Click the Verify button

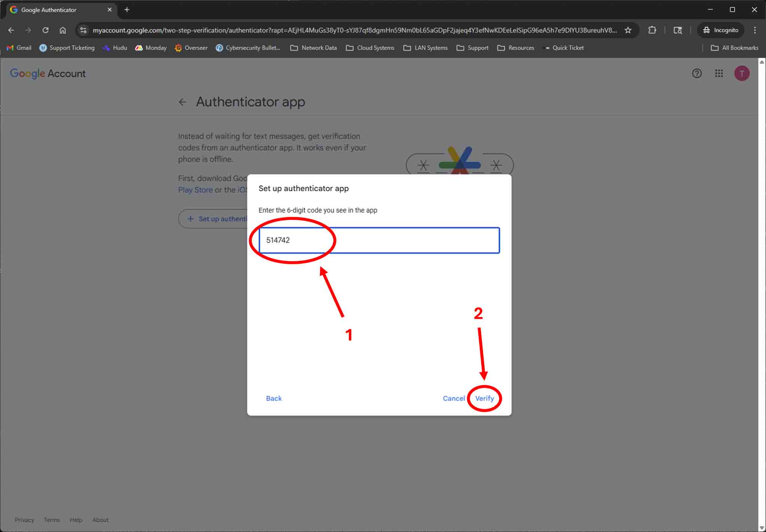(484, 399)
